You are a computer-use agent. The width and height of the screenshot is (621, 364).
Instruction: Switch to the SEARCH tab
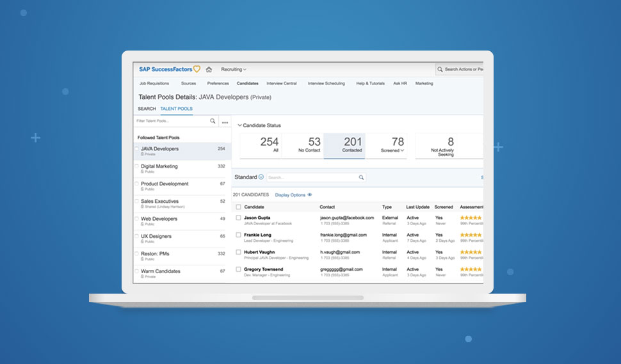[x=147, y=109]
